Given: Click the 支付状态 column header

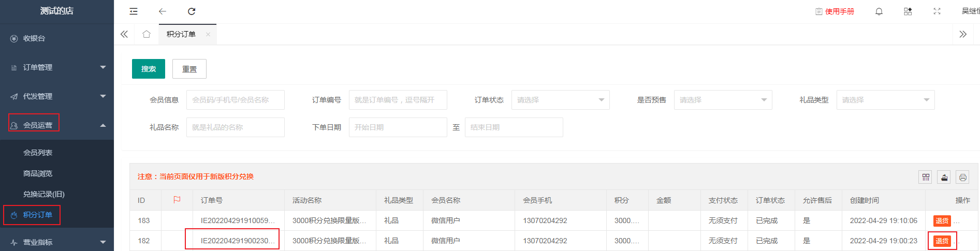Looking at the screenshot, I should pos(723,200).
